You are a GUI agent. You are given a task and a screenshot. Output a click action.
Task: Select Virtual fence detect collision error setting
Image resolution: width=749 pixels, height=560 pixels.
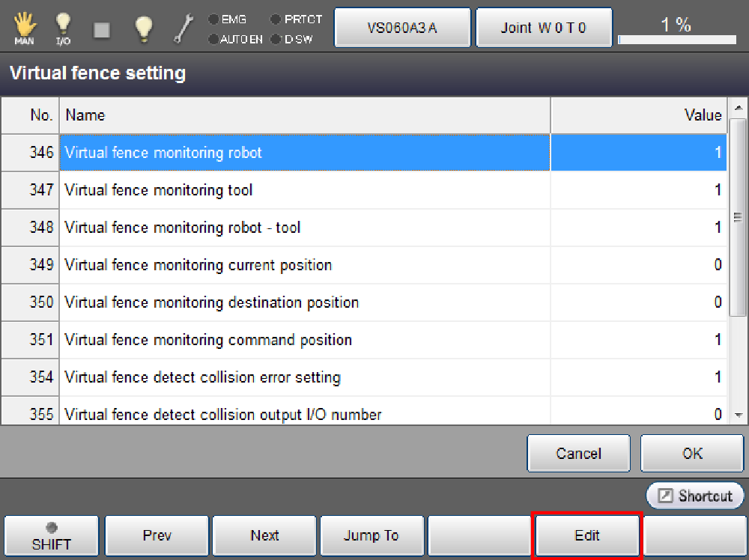[305, 377]
